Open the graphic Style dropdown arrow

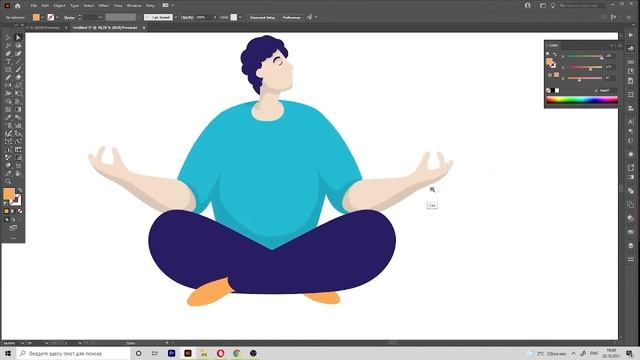click(x=240, y=17)
